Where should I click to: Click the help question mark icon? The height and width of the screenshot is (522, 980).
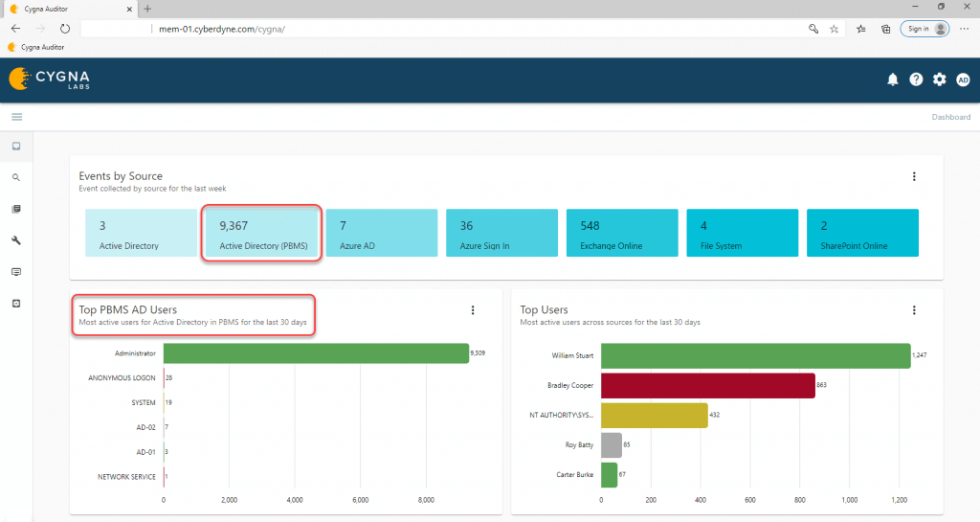click(x=916, y=79)
